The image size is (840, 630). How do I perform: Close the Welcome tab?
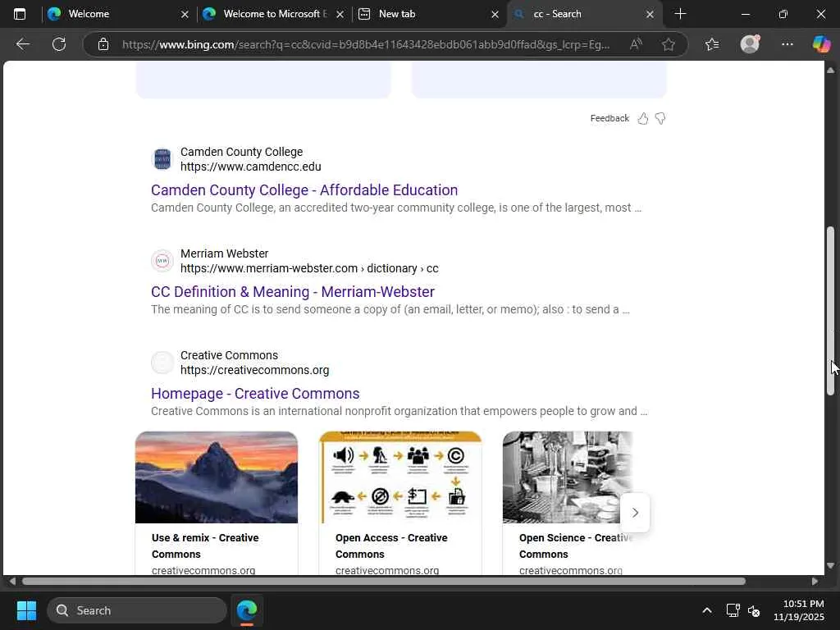pyautogui.click(x=185, y=15)
